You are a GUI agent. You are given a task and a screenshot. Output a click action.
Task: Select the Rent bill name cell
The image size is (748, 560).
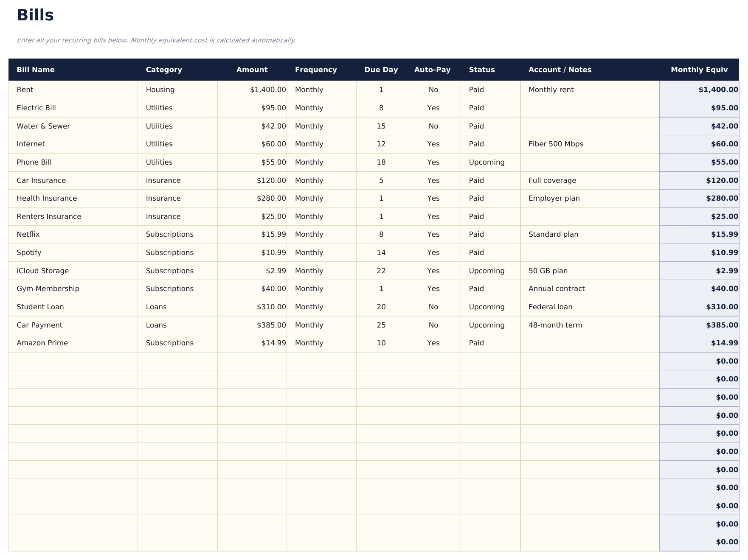point(25,90)
